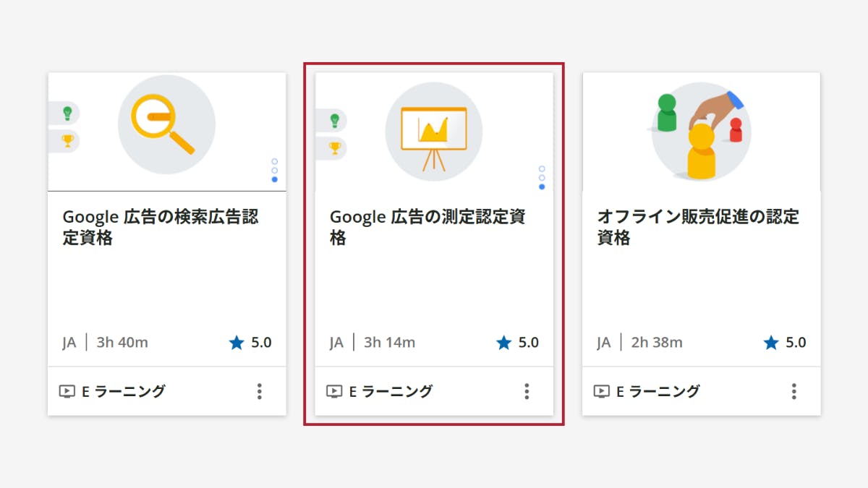Click the star rating icon on オフライン販売促進 card
The width and height of the screenshot is (868, 488).
[x=771, y=343]
